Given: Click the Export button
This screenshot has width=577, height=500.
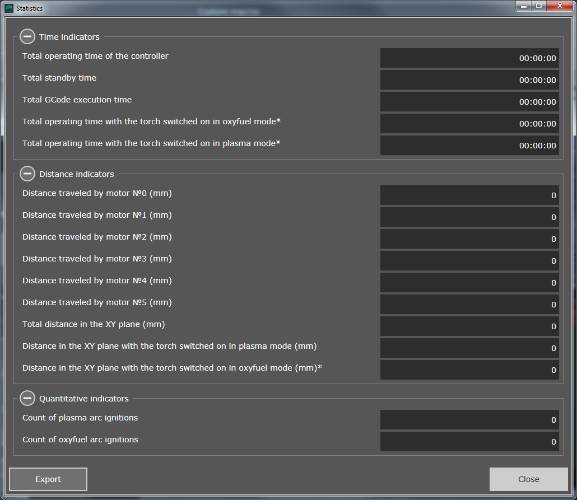Looking at the screenshot, I should (x=48, y=479).
